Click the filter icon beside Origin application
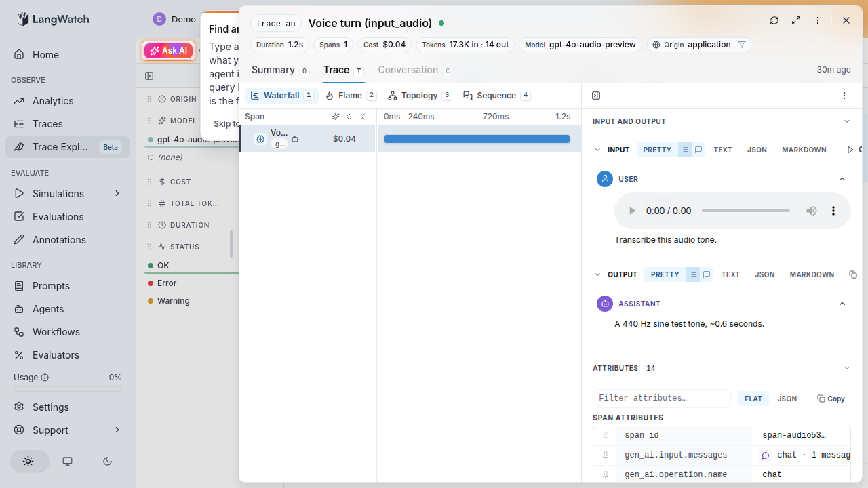Screen dimensions: 868x488 [742, 45]
